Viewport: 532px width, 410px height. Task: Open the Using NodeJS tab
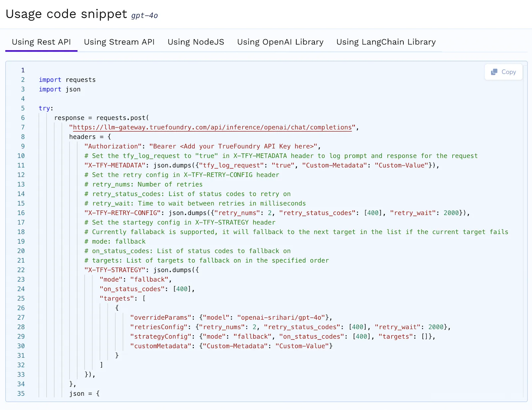pos(196,42)
